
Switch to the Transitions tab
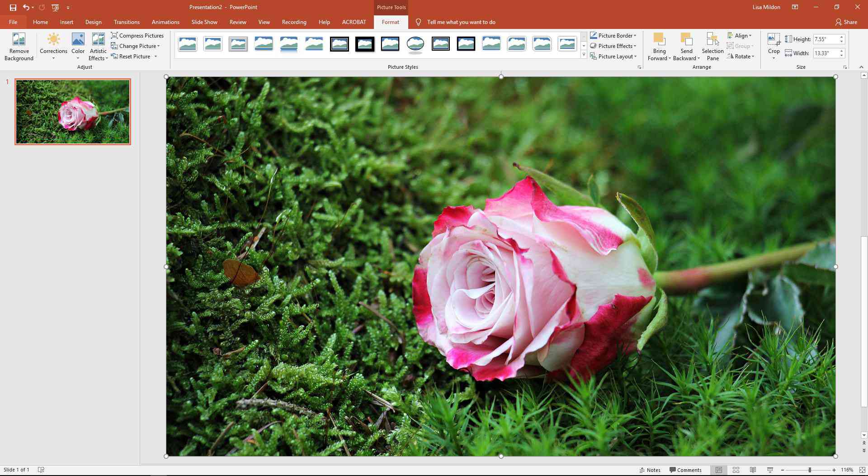[127, 22]
